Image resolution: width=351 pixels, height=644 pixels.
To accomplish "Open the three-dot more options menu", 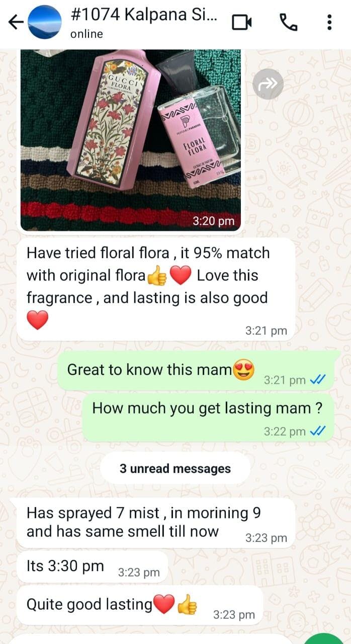I will coord(329,22).
